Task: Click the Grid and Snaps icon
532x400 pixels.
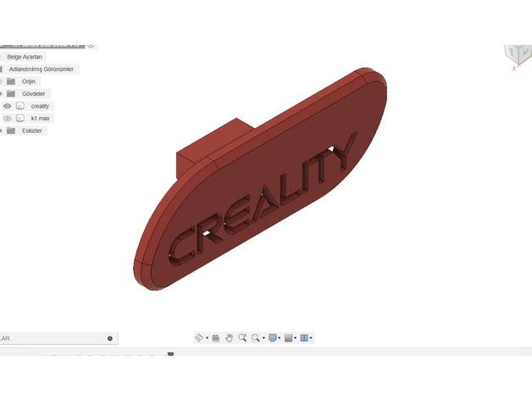Action: (288, 337)
